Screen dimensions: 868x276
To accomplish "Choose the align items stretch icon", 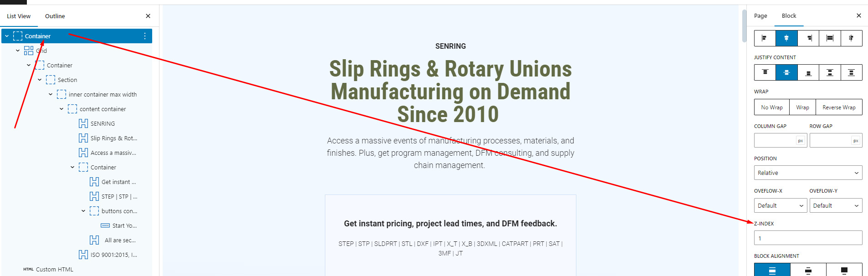I will [x=830, y=38].
